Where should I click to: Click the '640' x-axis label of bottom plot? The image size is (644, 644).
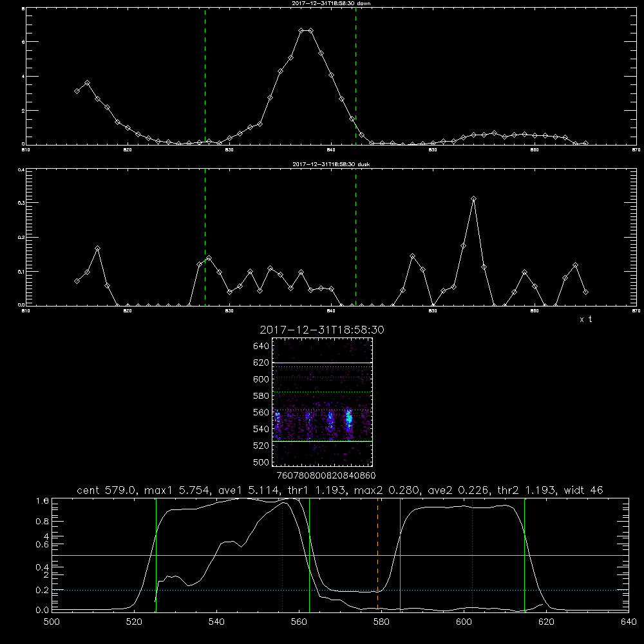[x=629, y=622]
